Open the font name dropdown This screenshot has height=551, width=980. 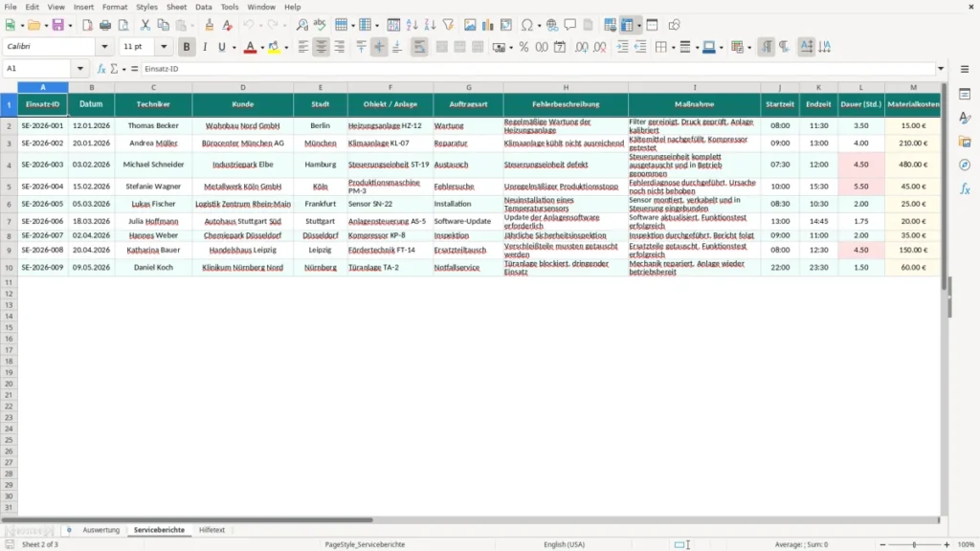click(x=104, y=47)
